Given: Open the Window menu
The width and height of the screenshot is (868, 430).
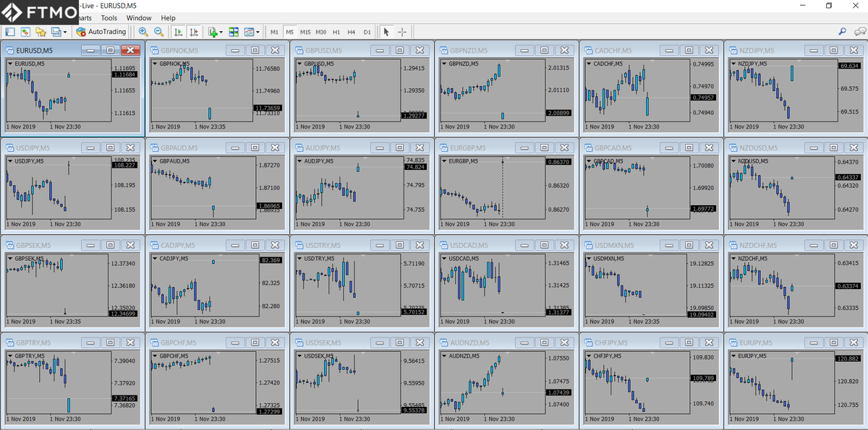Looking at the screenshot, I should [139, 17].
